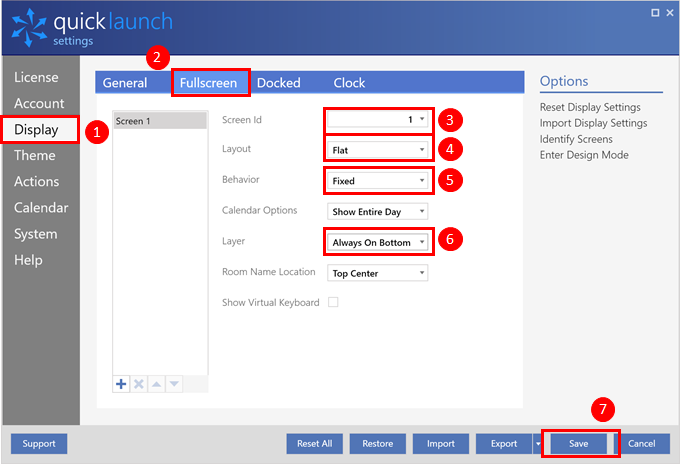Expand Calendar Options dropdown
The image size is (680, 464).
(378, 212)
